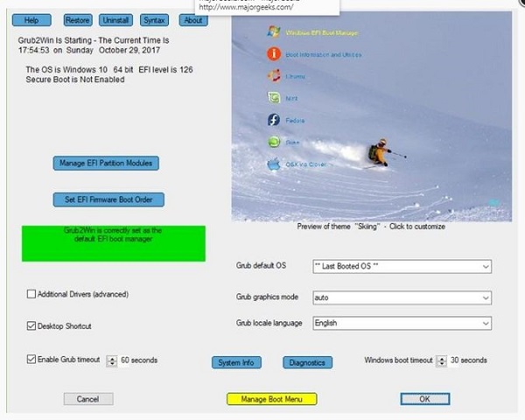Click the Preview of theme Skiing caption
This screenshot has width=525, height=420.
point(371,227)
